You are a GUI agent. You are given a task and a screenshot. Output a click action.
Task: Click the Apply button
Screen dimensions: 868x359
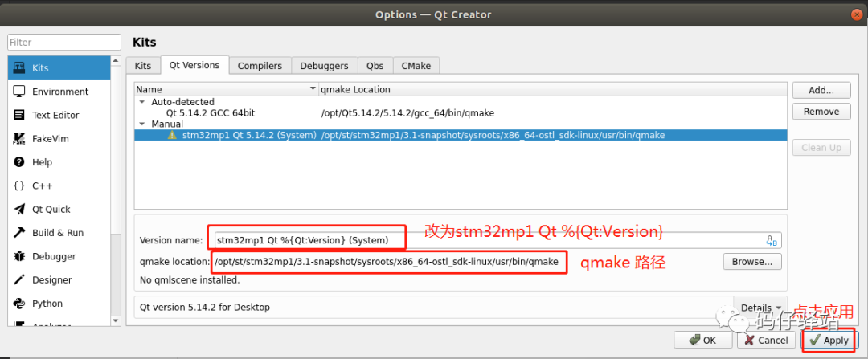829,341
